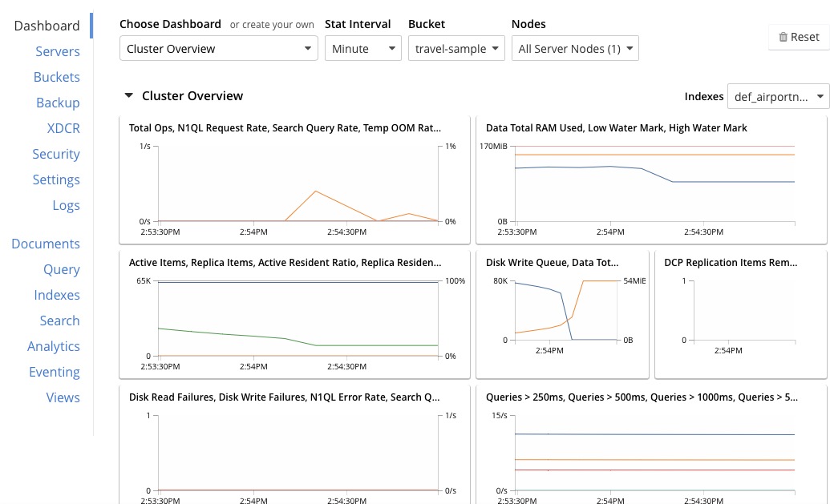Image resolution: width=830 pixels, height=504 pixels.
Task: Open the Nodes dropdown for All Server Nodes
Action: pyautogui.click(x=575, y=48)
